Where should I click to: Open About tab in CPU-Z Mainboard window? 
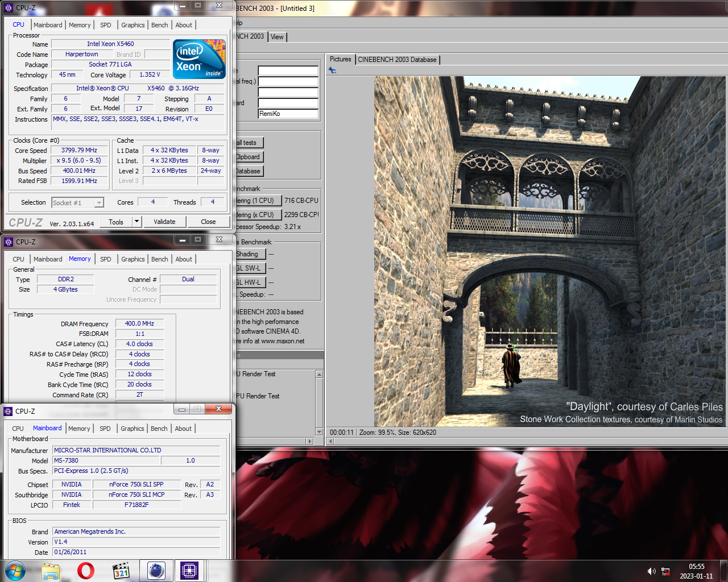(x=183, y=429)
